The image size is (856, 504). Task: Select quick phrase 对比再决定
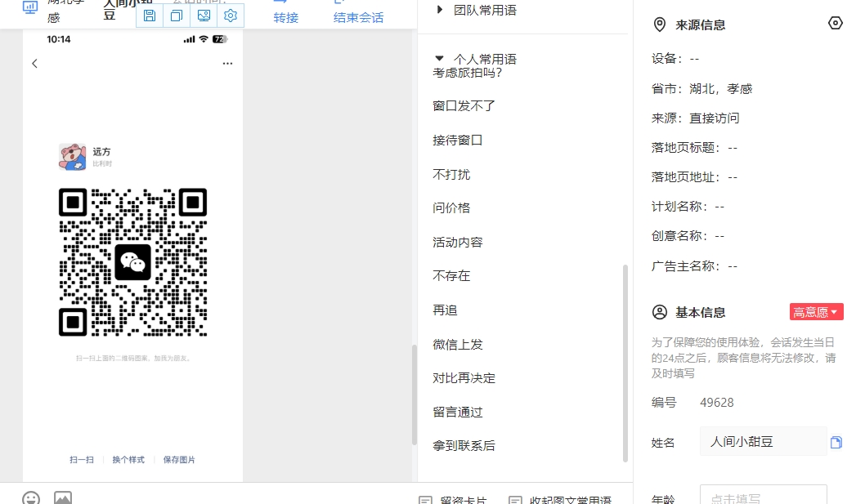tap(464, 378)
